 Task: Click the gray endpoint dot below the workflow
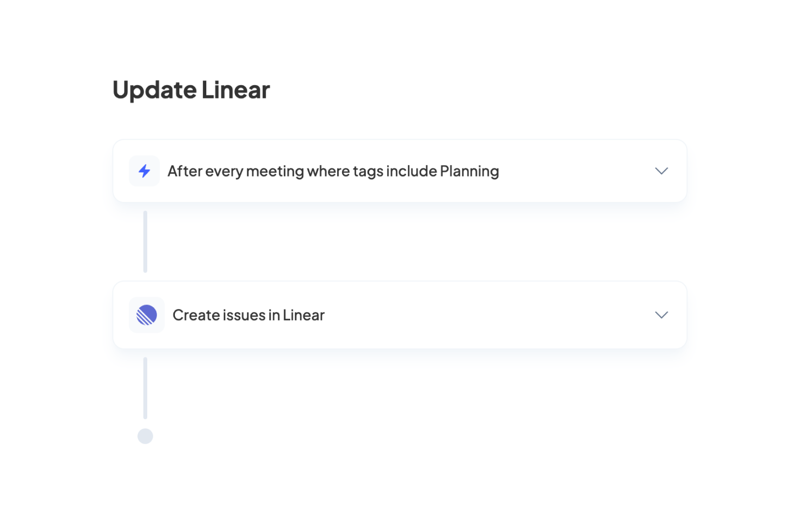coord(145,436)
